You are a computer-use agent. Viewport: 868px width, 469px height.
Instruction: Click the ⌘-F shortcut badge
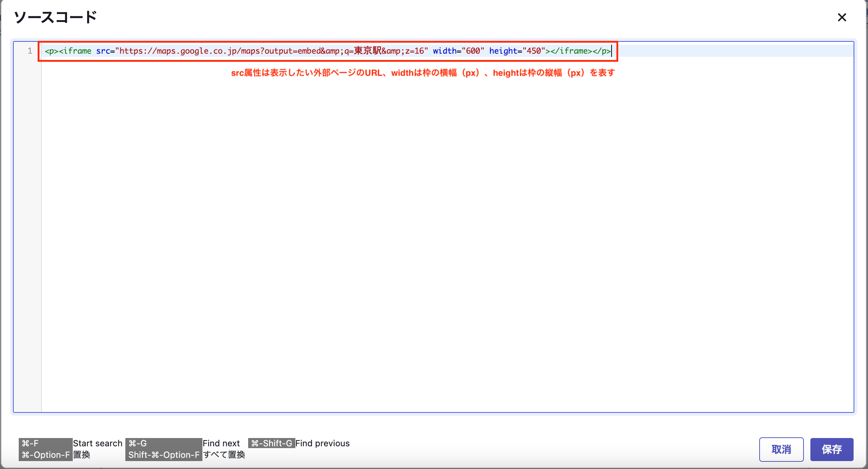click(31, 443)
